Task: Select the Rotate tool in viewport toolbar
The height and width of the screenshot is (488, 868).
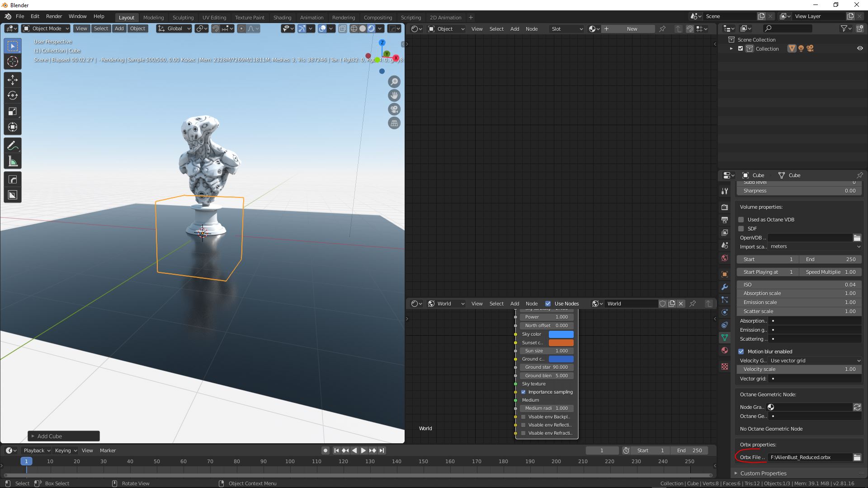Action: tap(13, 95)
